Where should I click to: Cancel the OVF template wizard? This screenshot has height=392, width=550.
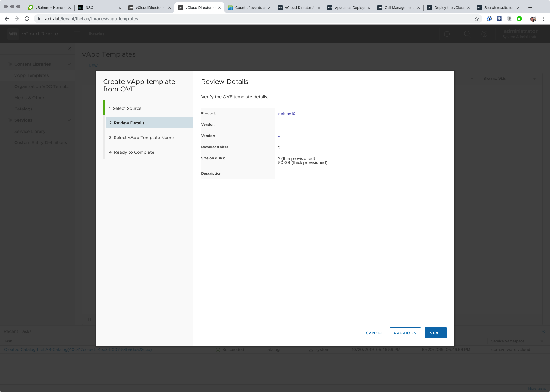[x=374, y=333]
